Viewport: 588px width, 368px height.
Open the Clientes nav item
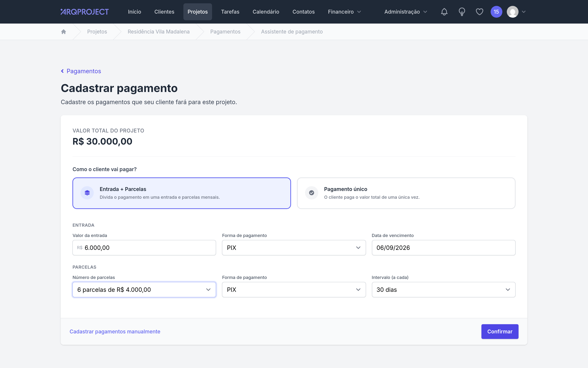164,12
